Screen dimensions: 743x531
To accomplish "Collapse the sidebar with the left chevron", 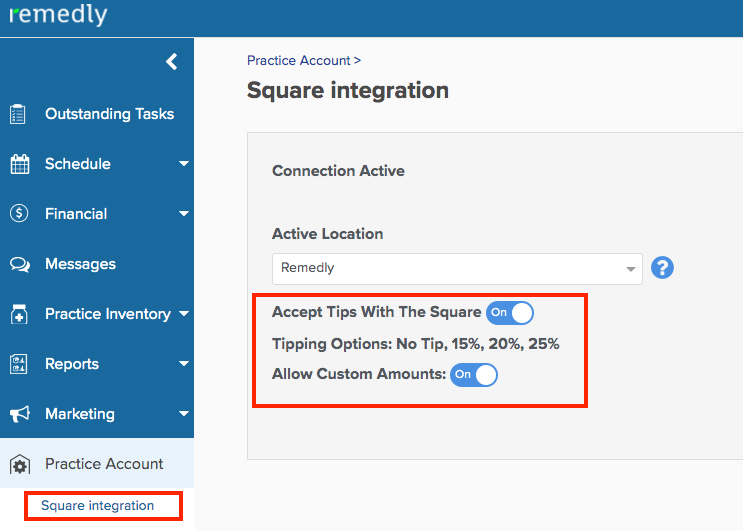I will 172,62.
